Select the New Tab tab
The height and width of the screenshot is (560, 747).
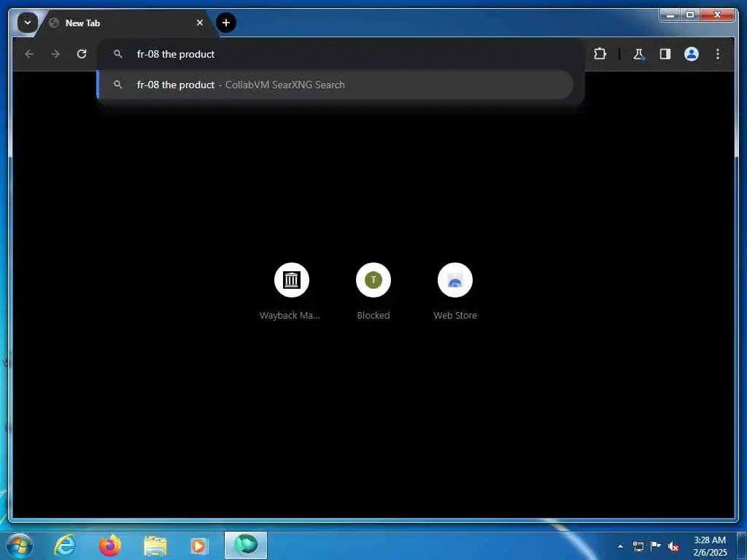(x=126, y=23)
